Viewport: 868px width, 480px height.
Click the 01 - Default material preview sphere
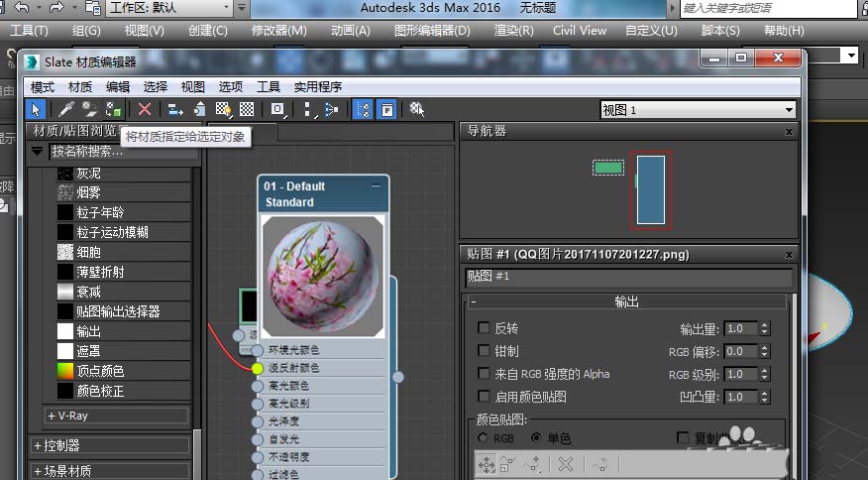323,277
